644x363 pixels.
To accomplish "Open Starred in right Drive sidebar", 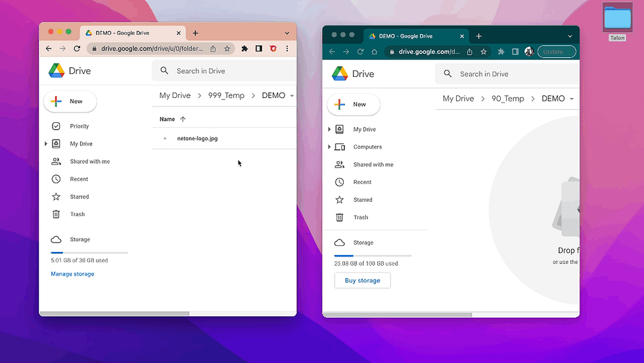I will 363,200.
